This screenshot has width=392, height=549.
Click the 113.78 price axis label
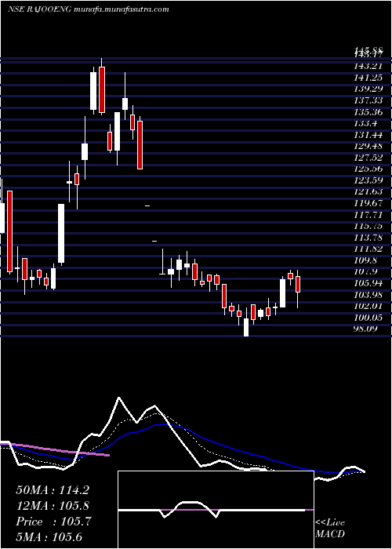[368, 238]
